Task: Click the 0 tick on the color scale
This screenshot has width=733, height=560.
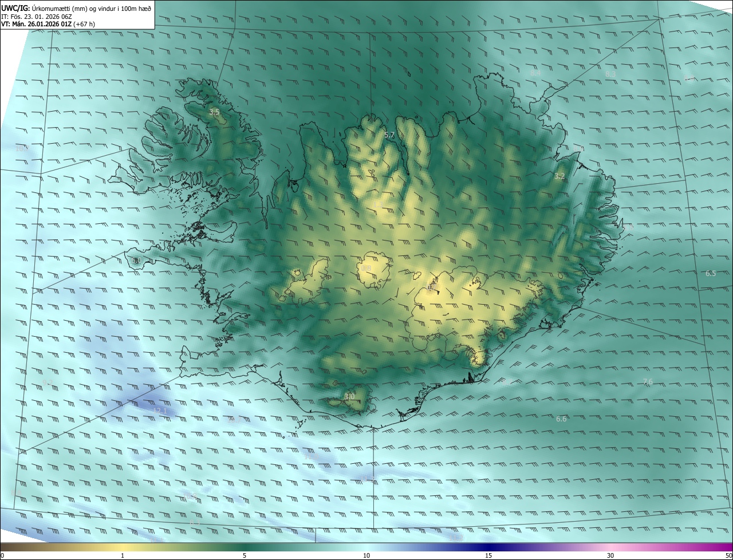Action: tap(2, 555)
